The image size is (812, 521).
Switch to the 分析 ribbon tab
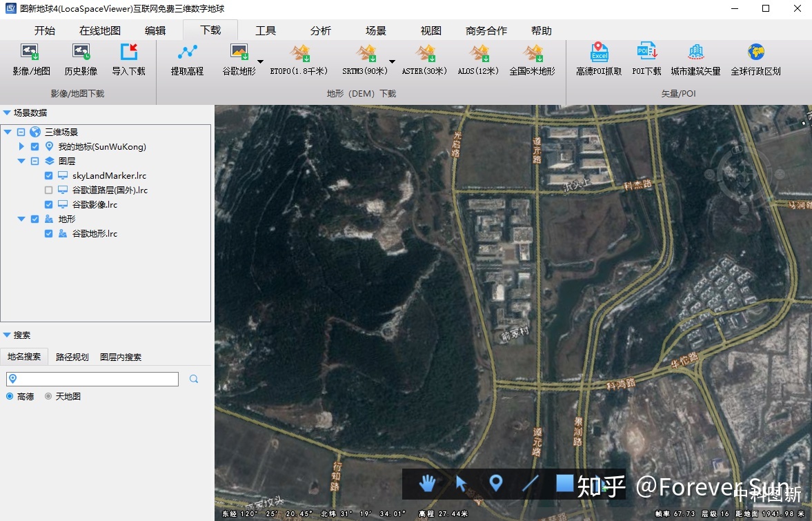321,30
